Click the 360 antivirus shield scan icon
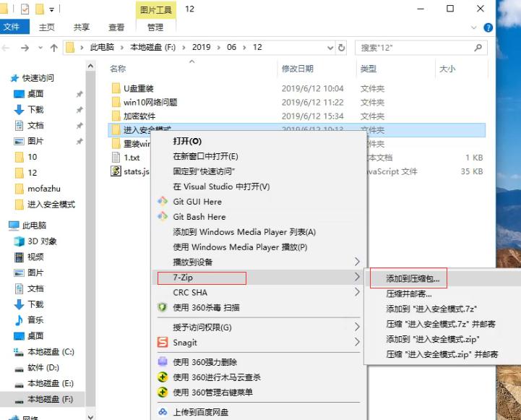Image resolution: width=521 pixels, height=420 pixels. [163, 307]
